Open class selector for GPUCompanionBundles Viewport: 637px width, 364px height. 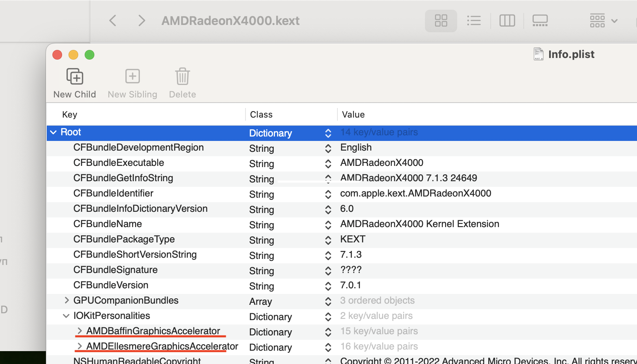coord(328,302)
